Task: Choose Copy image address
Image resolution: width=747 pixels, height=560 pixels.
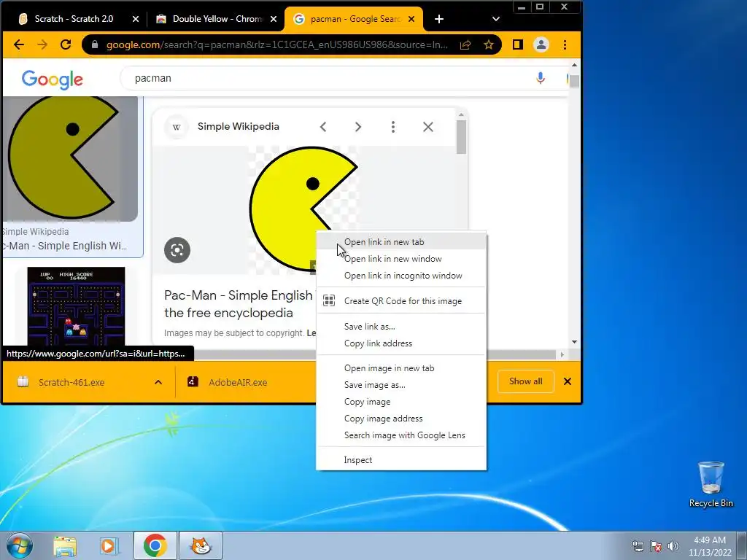Action: tap(401, 419)
